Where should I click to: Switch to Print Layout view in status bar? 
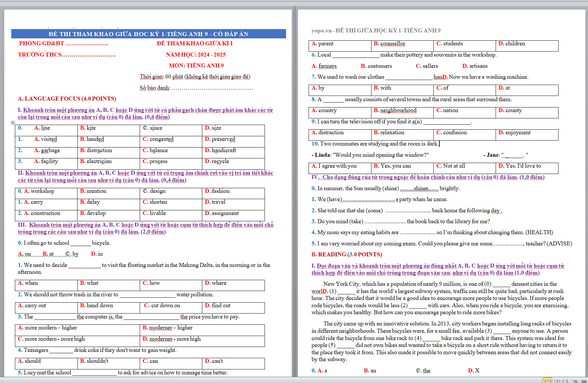click(x=548, y=381)
